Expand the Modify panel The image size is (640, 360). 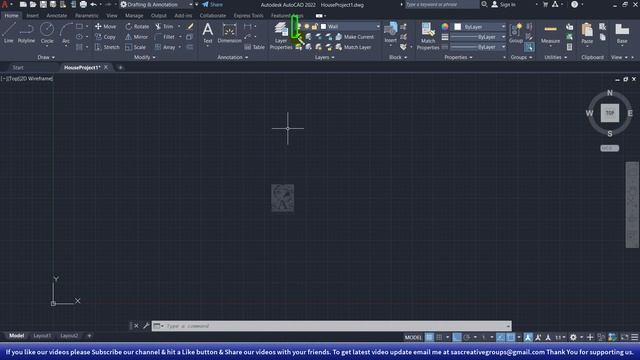[x=144, y=58]
